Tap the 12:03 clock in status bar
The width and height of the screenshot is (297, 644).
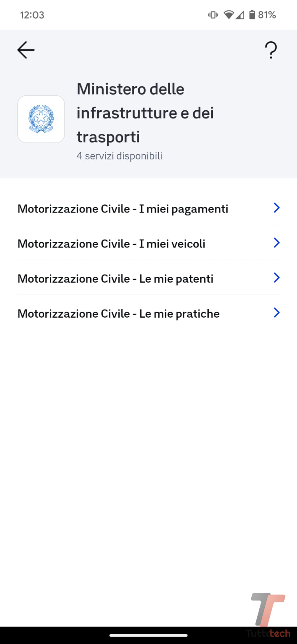coord(32,15)
